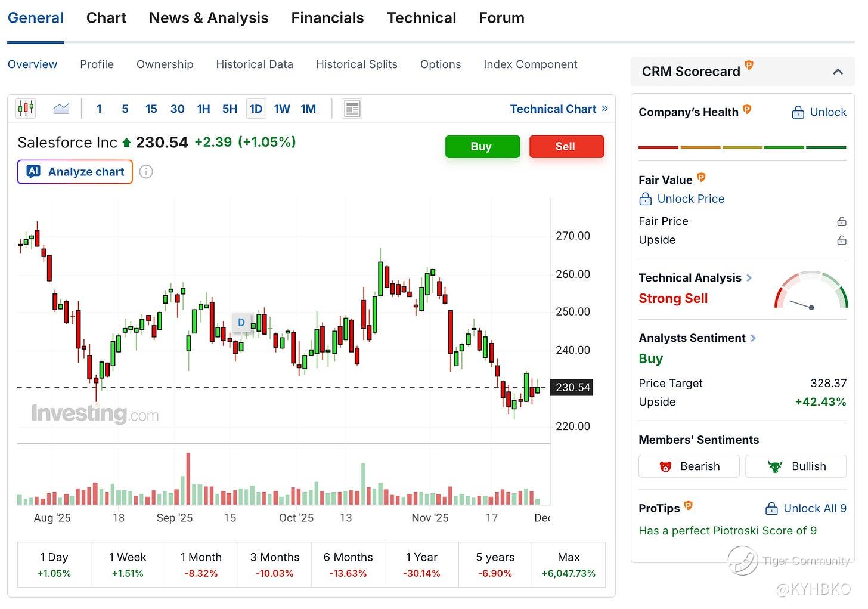Select the 1 Month performance range
Image resolution: width=868 pixels, height=609 pixels.
(201, 565)
